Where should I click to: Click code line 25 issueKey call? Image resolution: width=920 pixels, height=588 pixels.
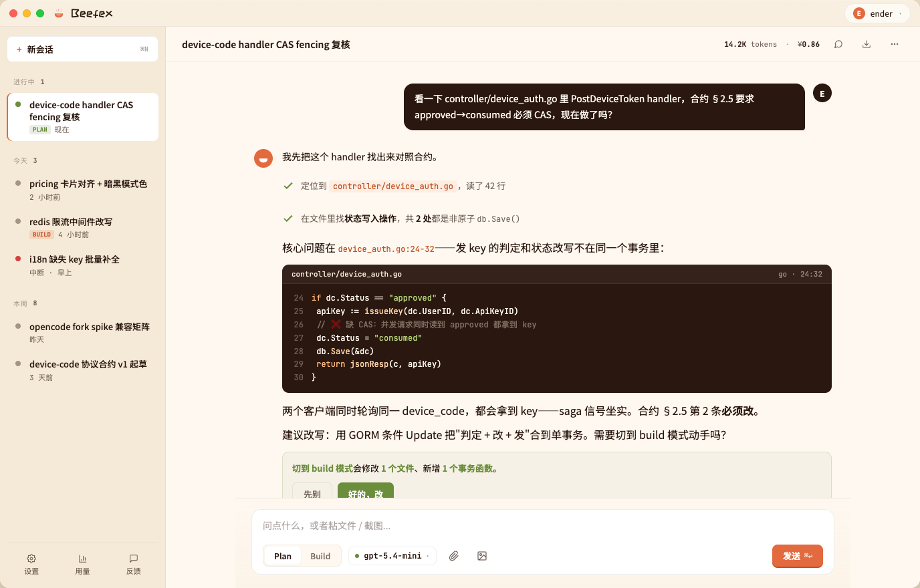pos(417,311)
